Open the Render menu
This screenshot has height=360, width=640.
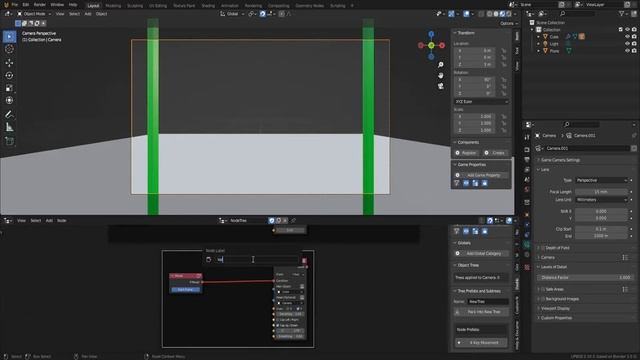(x=40, y=4)
